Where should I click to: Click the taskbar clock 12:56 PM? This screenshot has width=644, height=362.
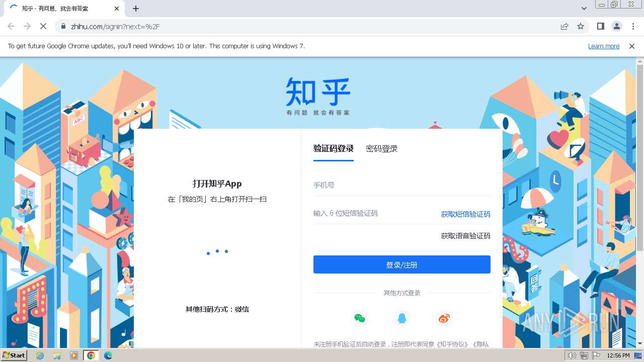(618, 355)
